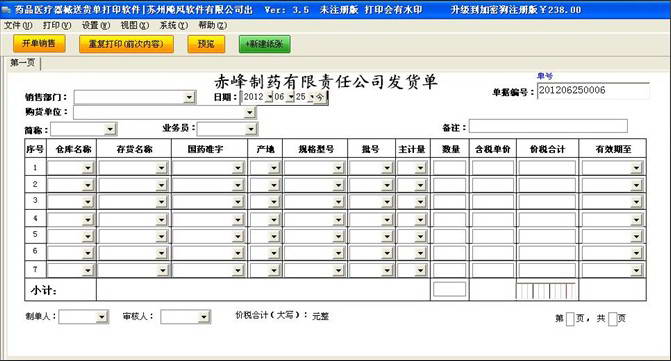The height and width of the screenshot is (361, 671).
Task: Click the 开单销售 button
Action: click(39, 44)
